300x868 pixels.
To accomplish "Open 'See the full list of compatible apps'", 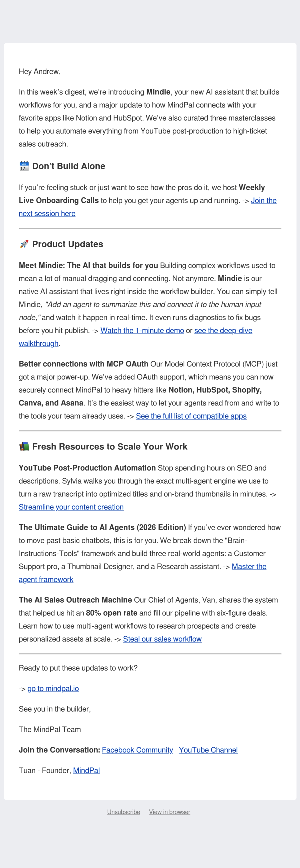I will (191, 416).
